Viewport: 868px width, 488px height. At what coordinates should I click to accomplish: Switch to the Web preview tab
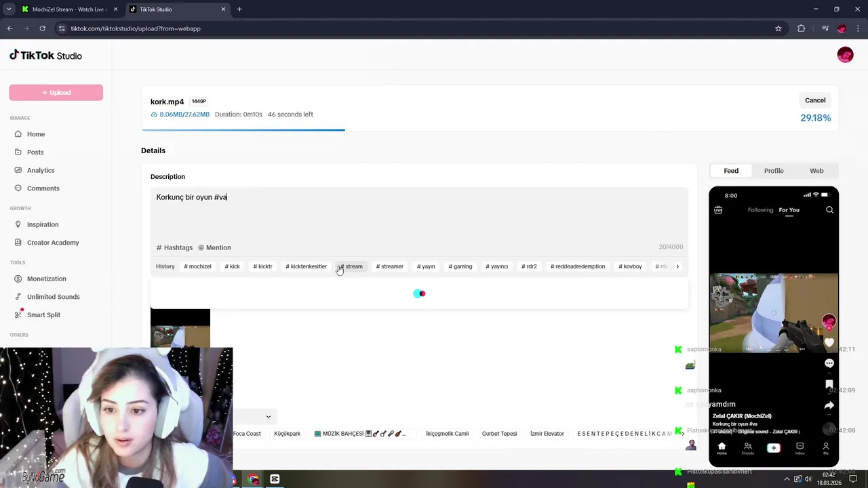tap(816, 171)
